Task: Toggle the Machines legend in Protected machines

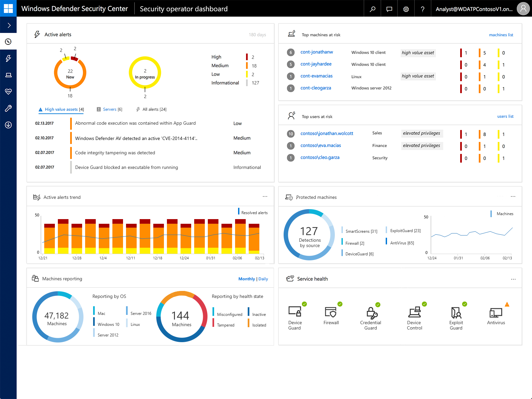Action: [x=502, y=214]
